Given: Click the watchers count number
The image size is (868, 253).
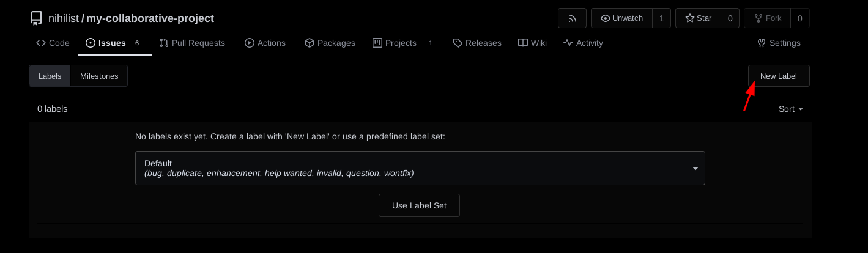Looking at the screenshot, I should tap(661, 18).
